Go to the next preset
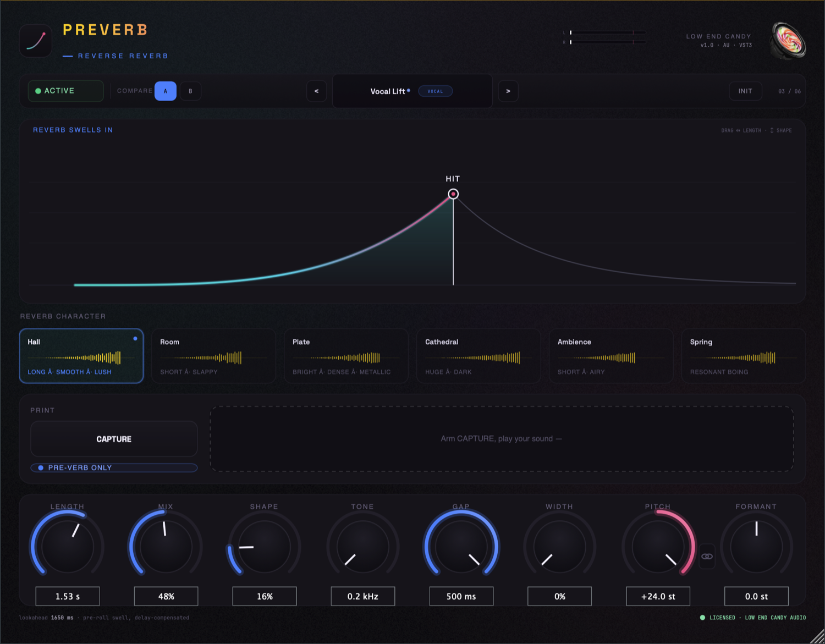Image resolution: width=825 pixels, height=644 pixels. click(508, 91)
